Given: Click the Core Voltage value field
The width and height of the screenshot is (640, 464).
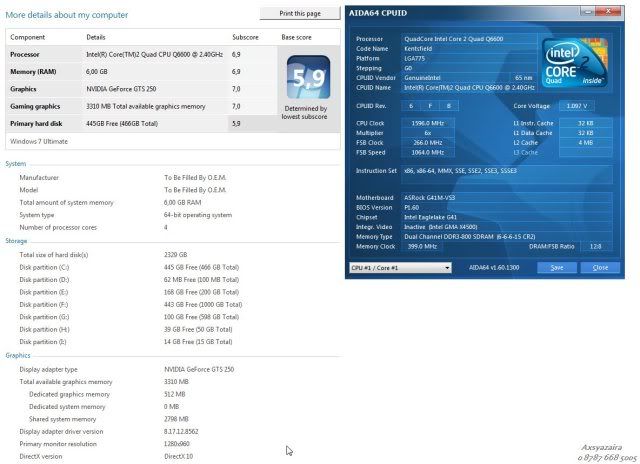Looking at the screenshot, I should [x=576, y=106].
